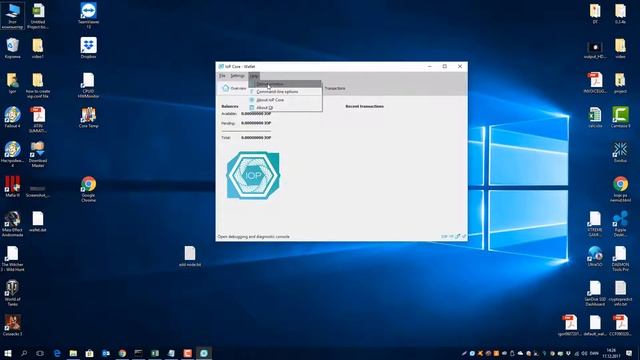Open Task View on taskbar

(x=40, y=353)
